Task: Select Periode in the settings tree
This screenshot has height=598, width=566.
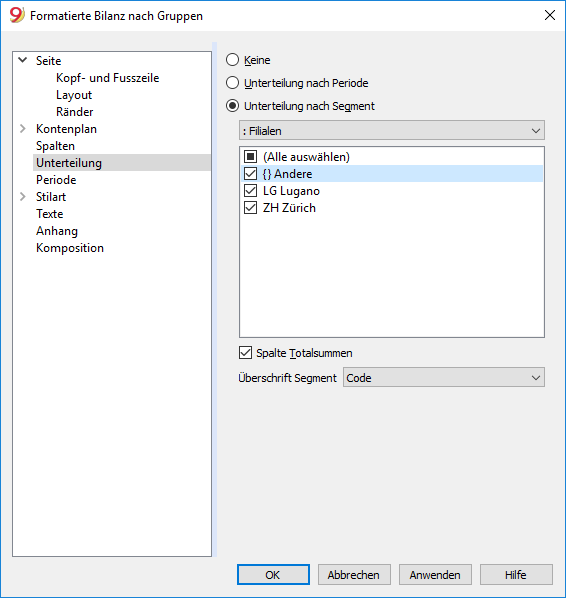Action: [56, 180]
